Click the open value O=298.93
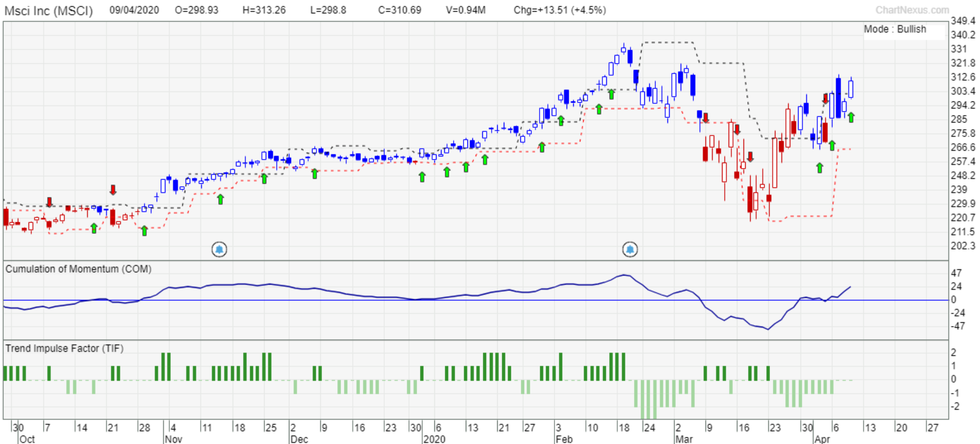Screen dimensions: 980x444 tap(197, 10)
